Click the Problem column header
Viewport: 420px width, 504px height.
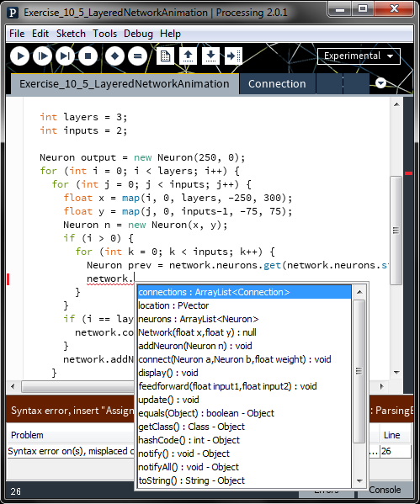click(27, 435)
